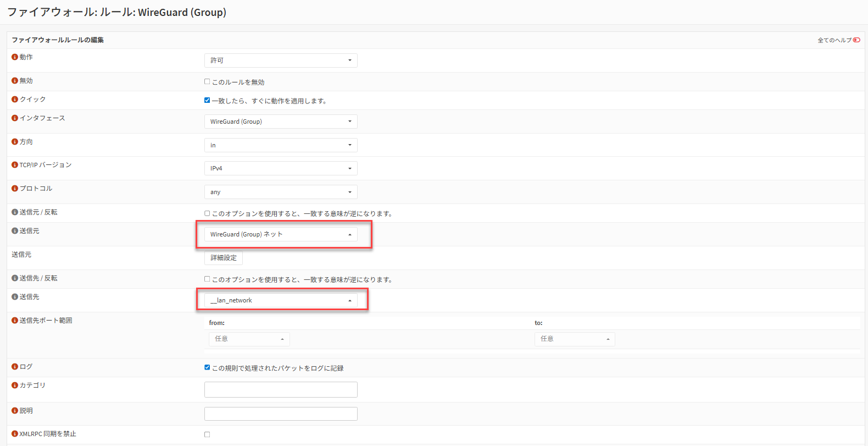The width and height of the screenshot is (868, 446).
Task: Click the 詳細設定 button
Action: point(224,258)
